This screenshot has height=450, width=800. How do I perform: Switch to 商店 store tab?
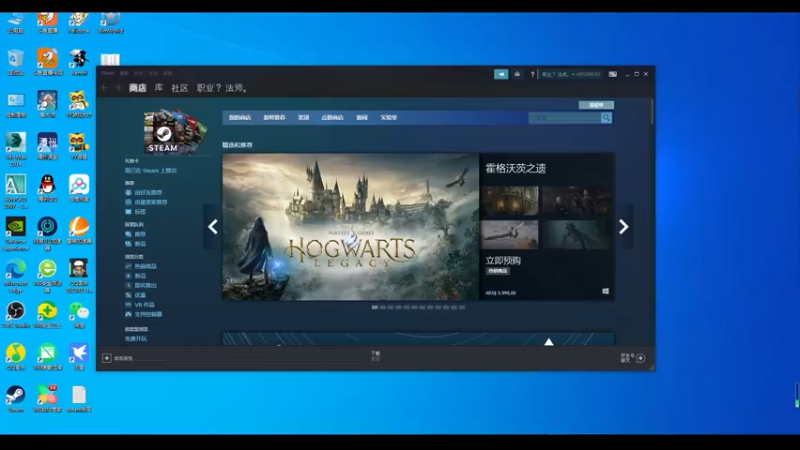(138, 88)
